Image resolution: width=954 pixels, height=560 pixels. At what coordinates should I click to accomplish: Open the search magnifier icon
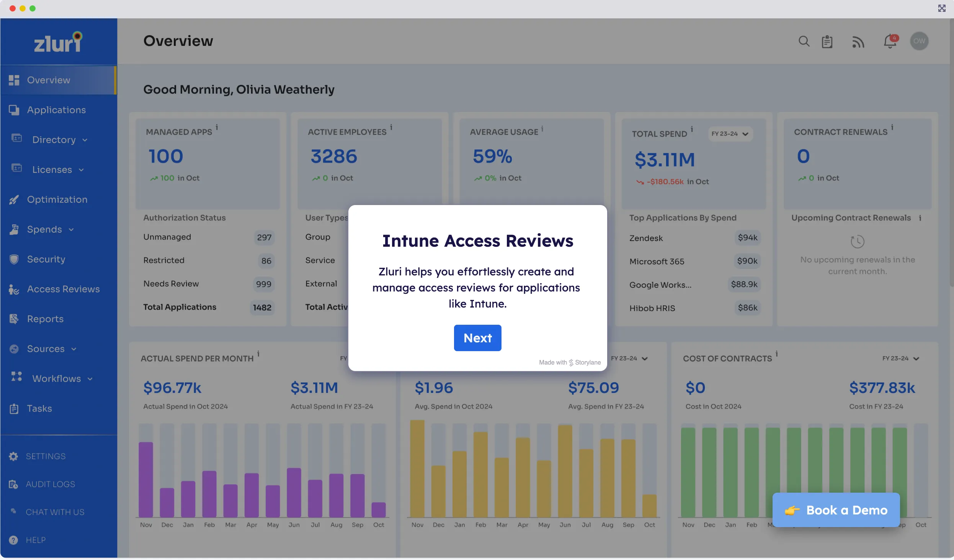pyautogui.click(x=804, y=41)
